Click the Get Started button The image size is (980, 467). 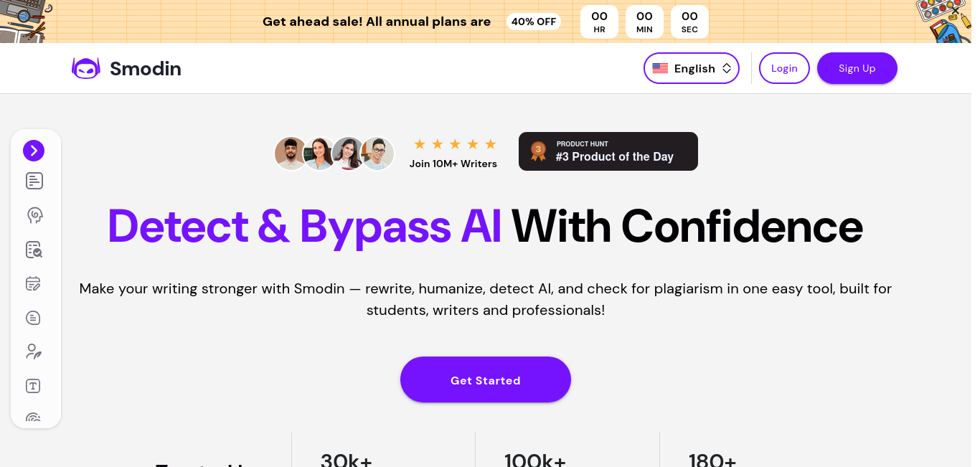coord(485,379)
